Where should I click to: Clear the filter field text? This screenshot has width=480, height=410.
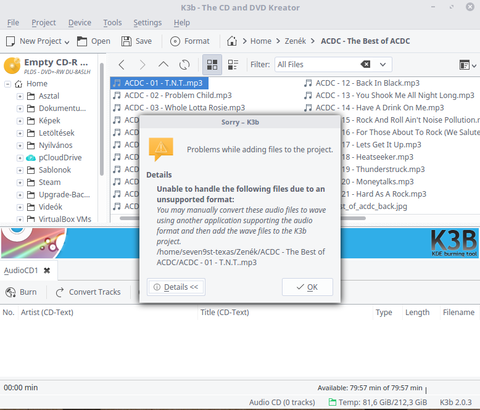365,64
